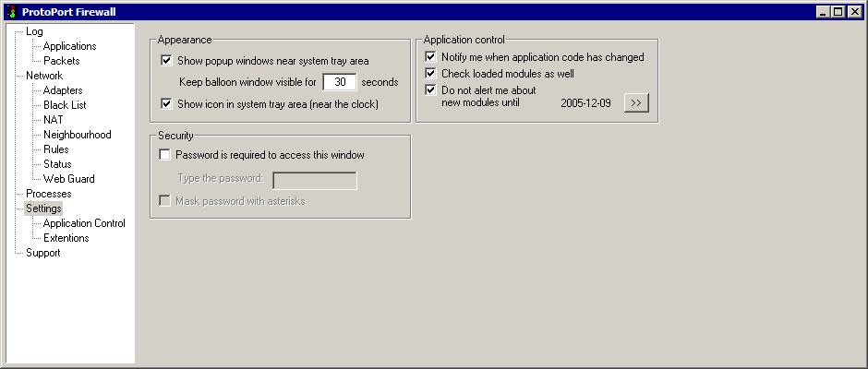
Task: Select Processes in the navigation tree
Action: (x=48, y=194)
